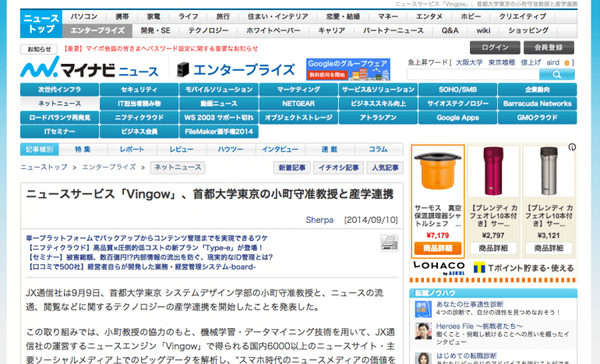600x364 pixels.
Task: Open the 口コミで500社 board promo link
Action: click(x=141, y=267)
